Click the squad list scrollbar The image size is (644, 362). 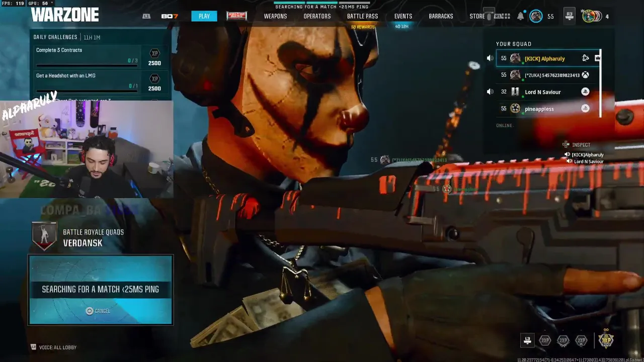pyautogui.click(x=600, y=84)
